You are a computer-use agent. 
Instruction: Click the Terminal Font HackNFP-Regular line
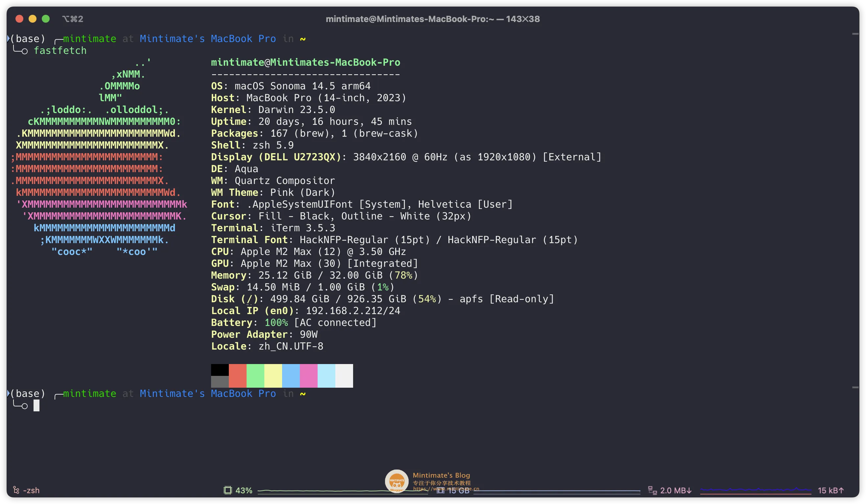coord(395,240)
